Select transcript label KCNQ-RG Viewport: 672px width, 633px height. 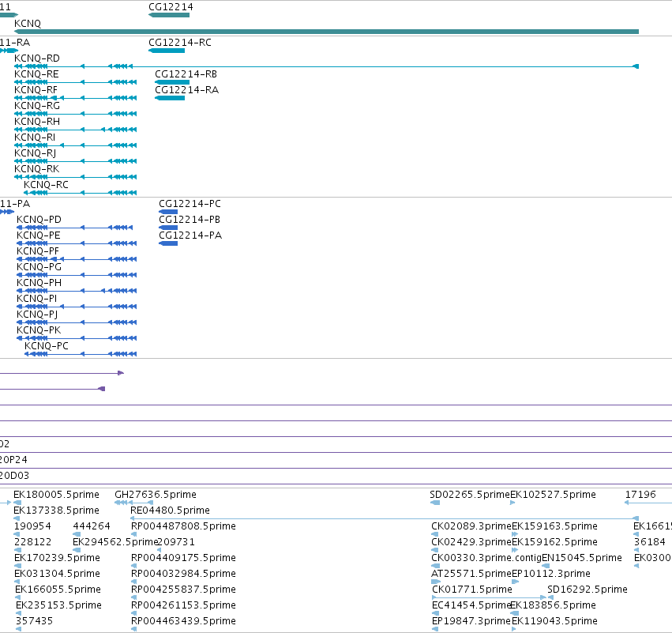(37, 106)
